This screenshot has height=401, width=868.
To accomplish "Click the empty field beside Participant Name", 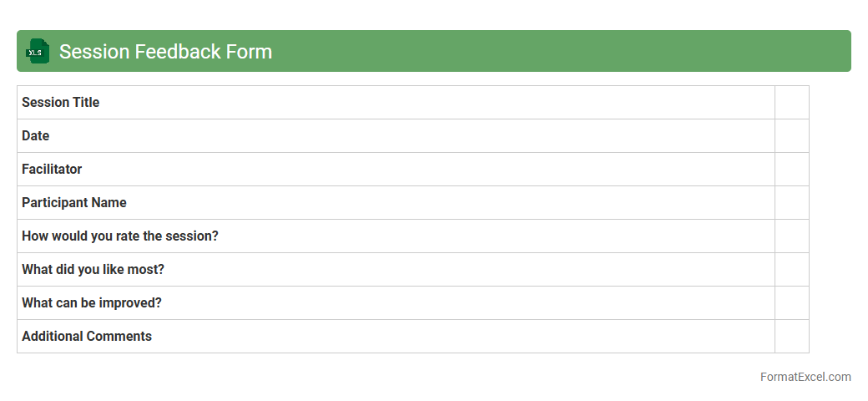I will pyautogui.click(x=791, y=203).
